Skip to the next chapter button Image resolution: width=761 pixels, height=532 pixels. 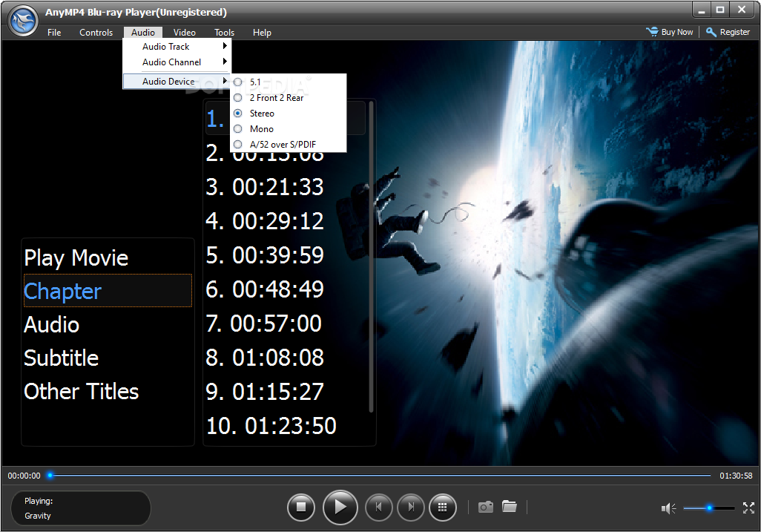(411, 508)
